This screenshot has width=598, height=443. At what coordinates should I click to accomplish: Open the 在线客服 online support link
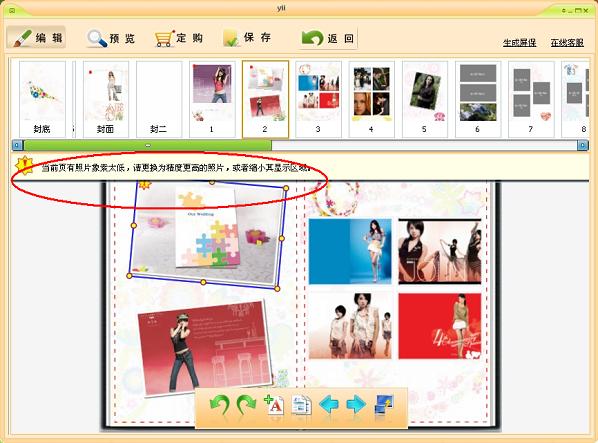[x=567, y=43]
